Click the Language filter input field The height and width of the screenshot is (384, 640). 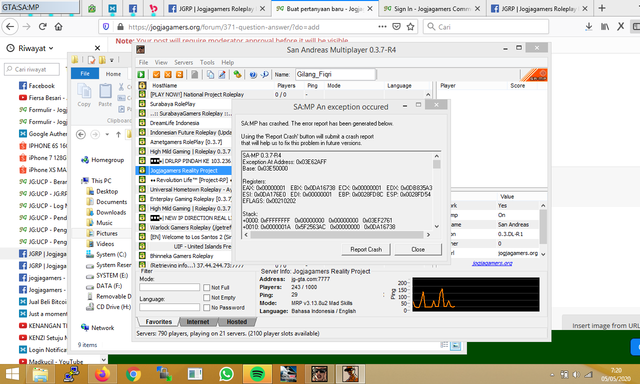(x=169, y=307)
